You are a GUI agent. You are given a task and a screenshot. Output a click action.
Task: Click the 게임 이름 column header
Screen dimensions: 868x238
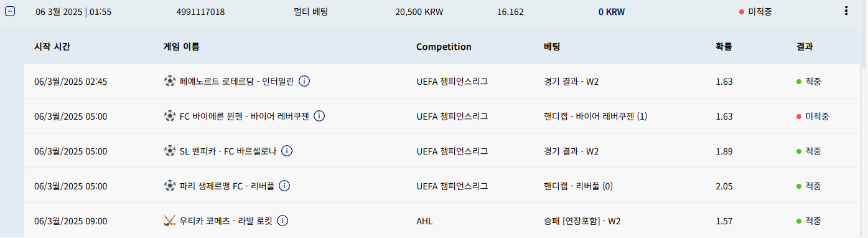181,47
